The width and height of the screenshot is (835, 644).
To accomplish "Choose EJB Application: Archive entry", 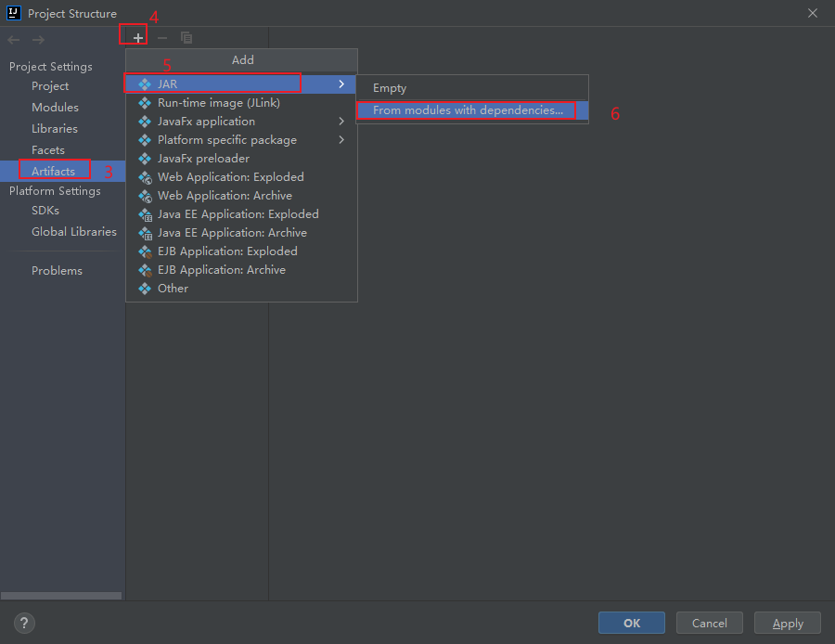I will (240, 270).
